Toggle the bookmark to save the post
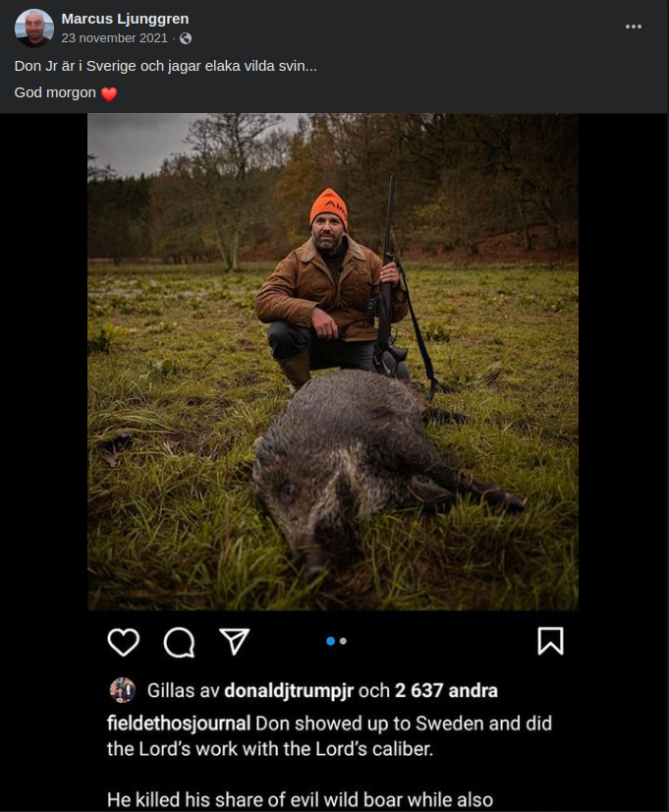The height and width of the screenshot is (812, 669). click(551, 642)
